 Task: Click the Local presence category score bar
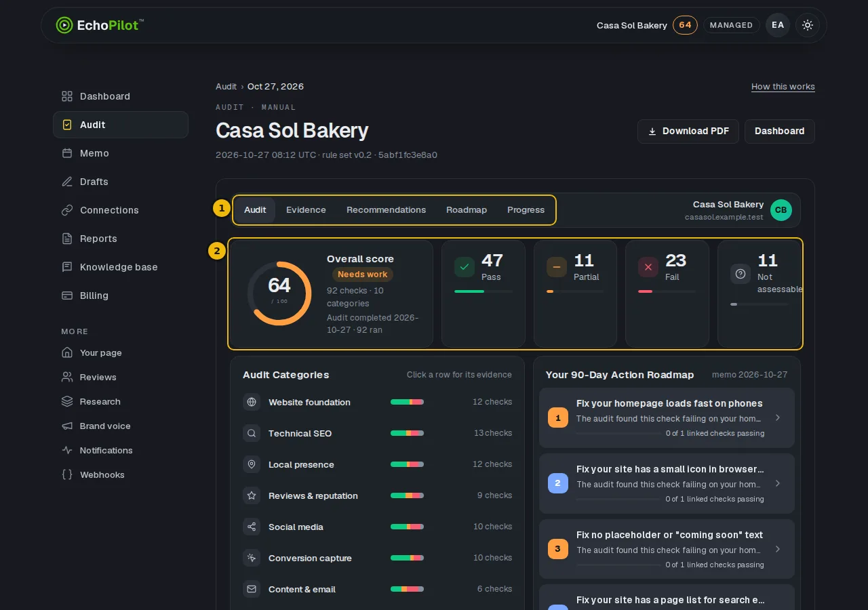click(x=407, y=464)
